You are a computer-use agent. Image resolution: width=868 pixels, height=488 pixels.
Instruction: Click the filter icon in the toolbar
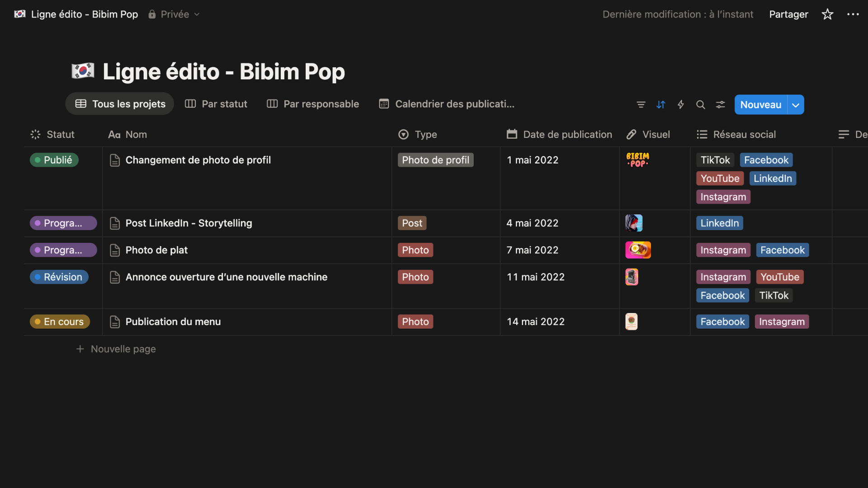[x=641, y=105]
